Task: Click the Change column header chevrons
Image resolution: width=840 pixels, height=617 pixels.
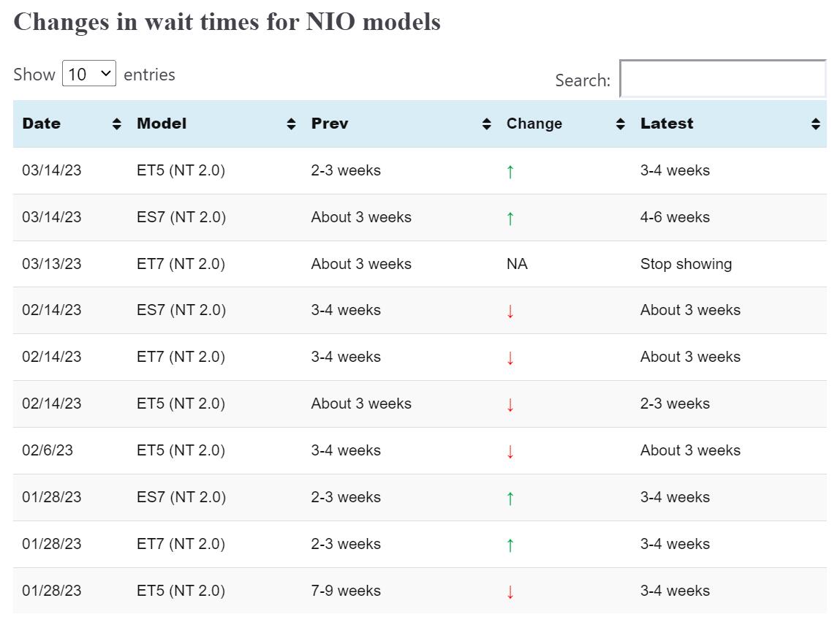Action: coord(621,124)
